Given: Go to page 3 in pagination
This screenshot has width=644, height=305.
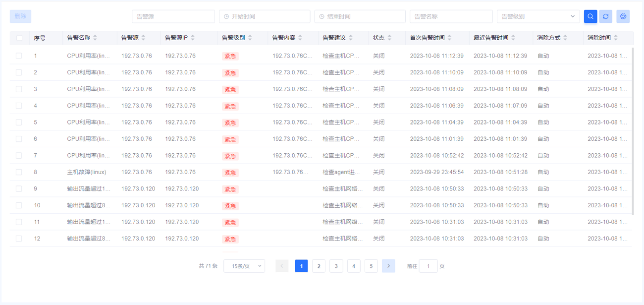Looking at the screenshot, I should (336, 266).
